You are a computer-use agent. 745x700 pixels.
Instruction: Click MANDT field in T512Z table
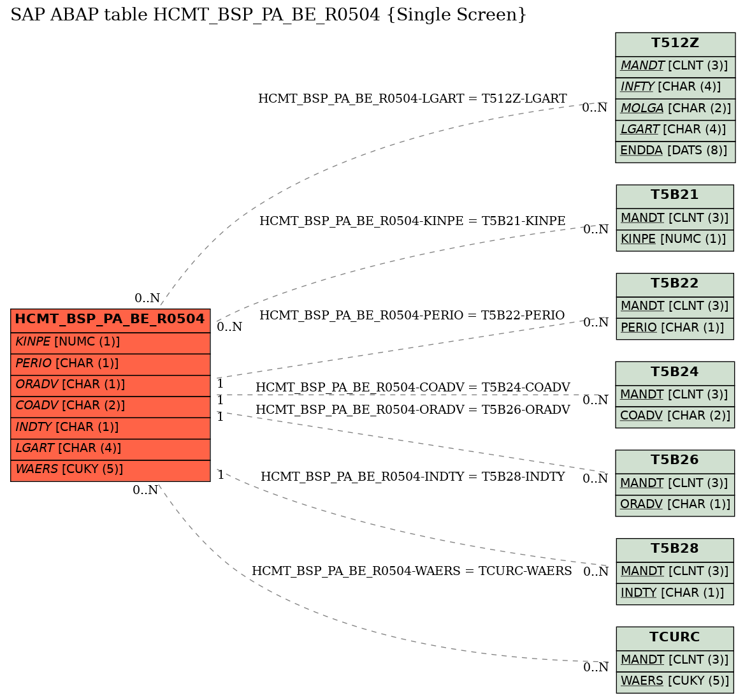pos(675,66)
